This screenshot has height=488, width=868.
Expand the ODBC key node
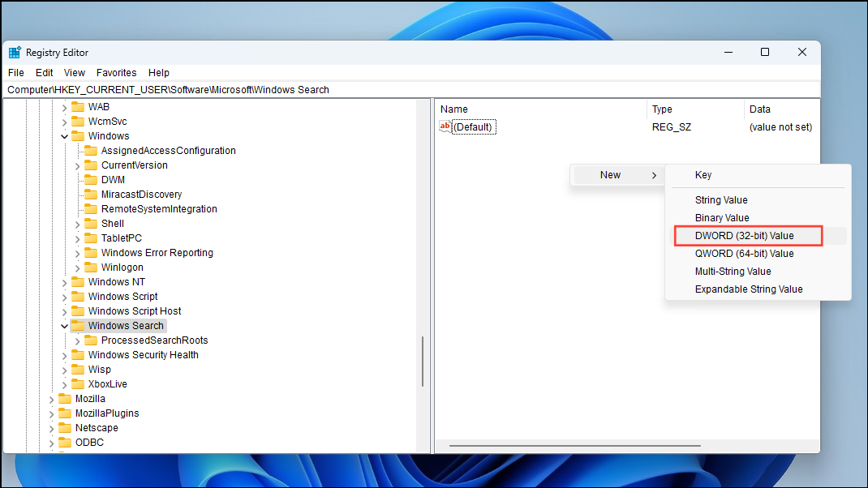click(x=52, y=443)
